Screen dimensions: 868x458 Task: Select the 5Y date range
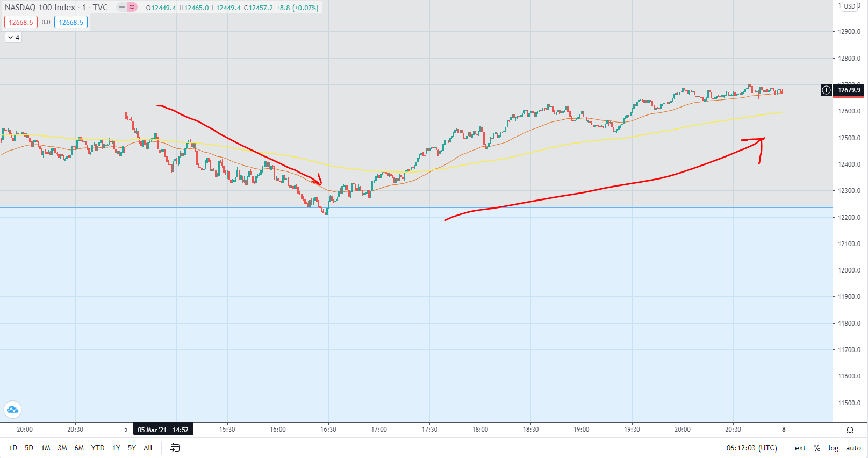tap(132, 448)
